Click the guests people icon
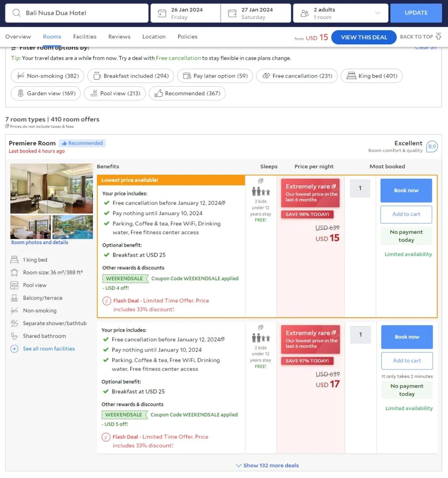This screenshot has height=478, width=448. coord(304,13)
